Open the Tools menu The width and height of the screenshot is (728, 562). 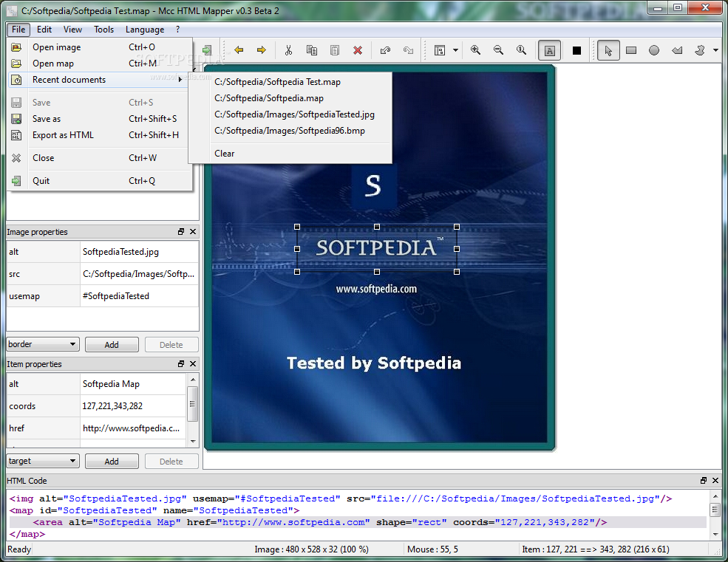[103, 30]
